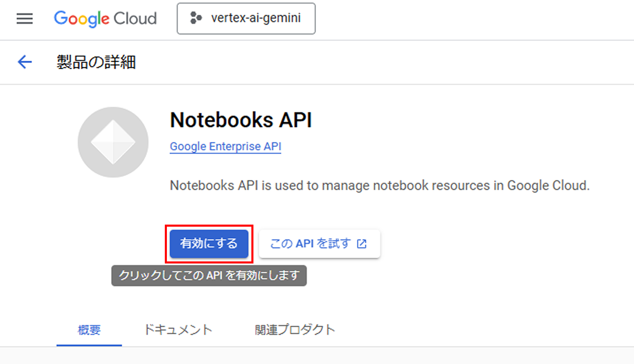
Task: Click the Notebooks API heading
Action: [x=241, y=120]
